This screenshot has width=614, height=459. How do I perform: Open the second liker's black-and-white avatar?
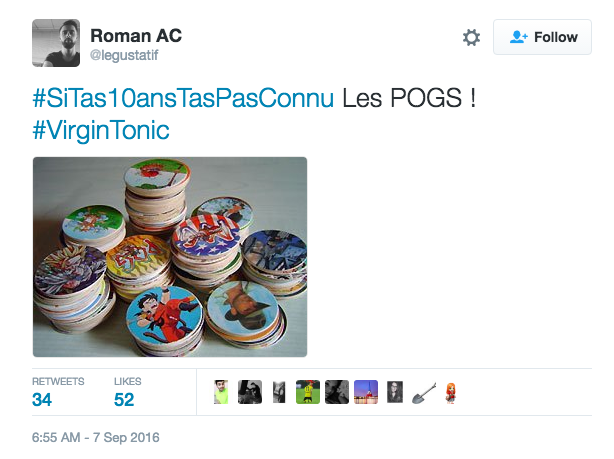[250, 392]
